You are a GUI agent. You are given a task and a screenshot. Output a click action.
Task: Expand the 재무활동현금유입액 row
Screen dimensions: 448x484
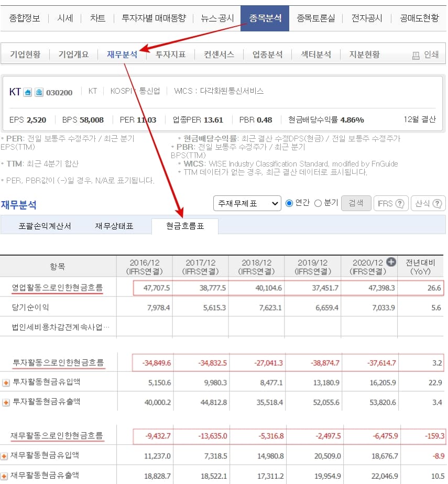[x=4, y=456]
